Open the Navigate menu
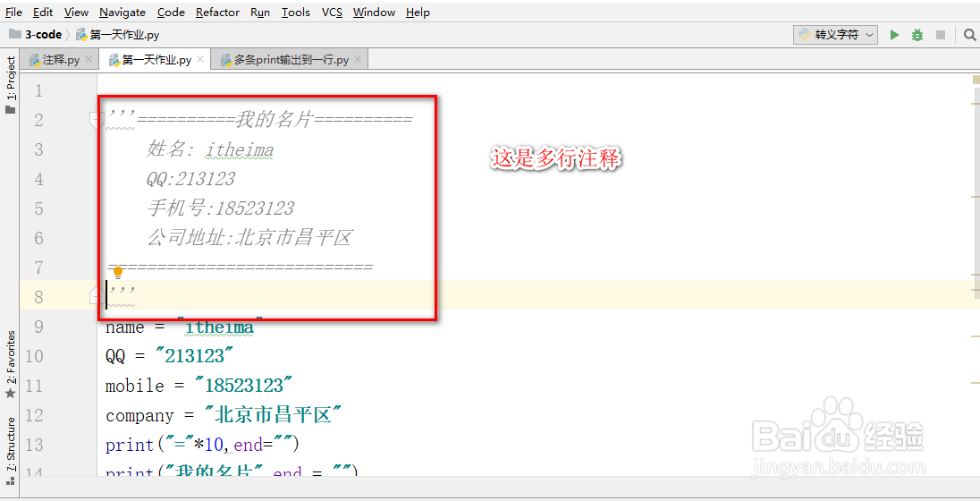The image size is (980, 501). (122, 12)
